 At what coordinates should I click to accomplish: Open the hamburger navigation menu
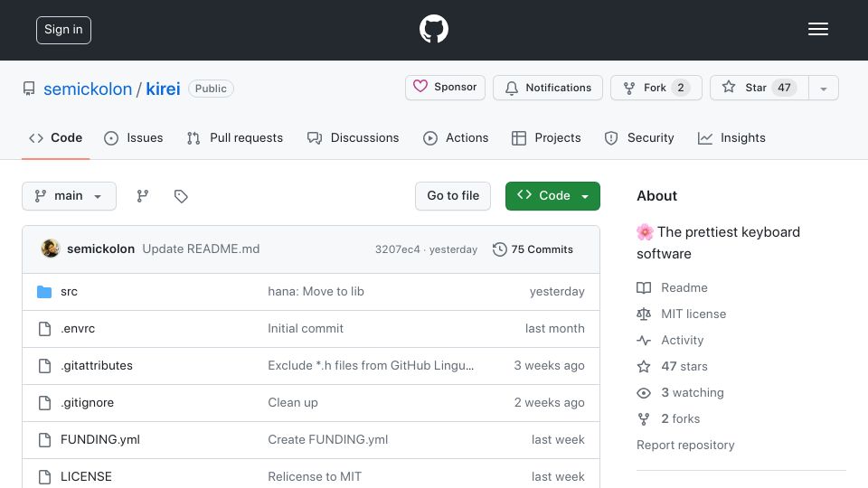[817, 29]
